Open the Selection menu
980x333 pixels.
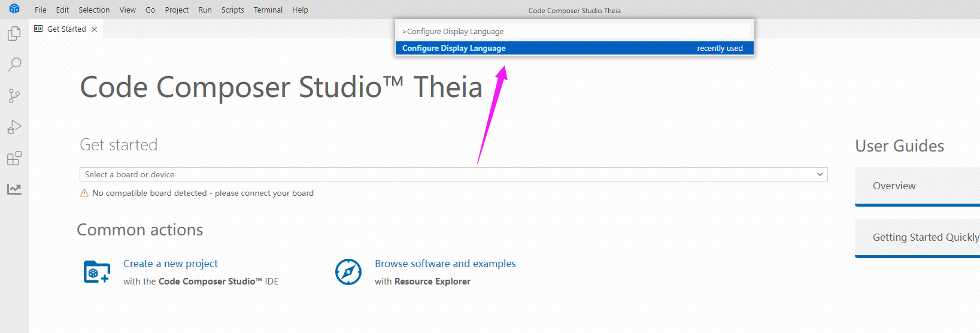pos(94,10)
